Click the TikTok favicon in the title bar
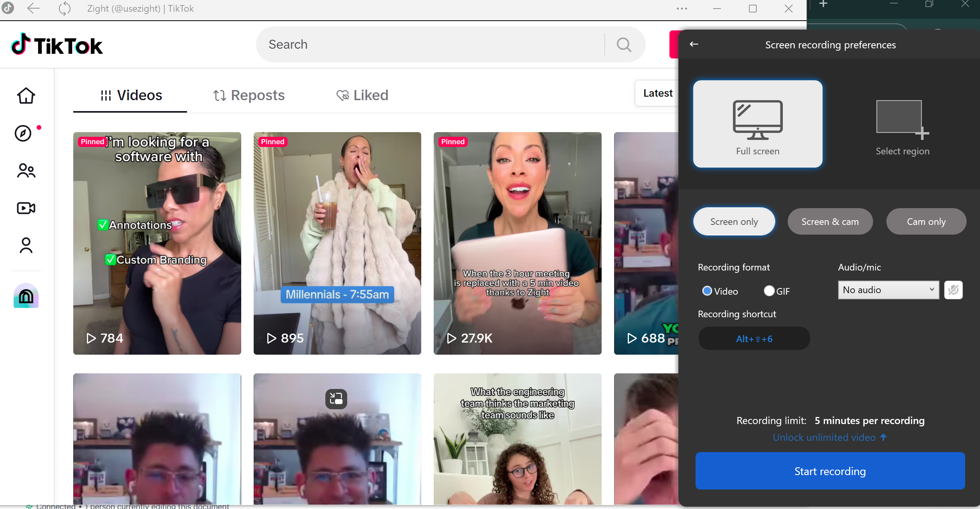The image size is (980, 509). click(x=8, y=7)
